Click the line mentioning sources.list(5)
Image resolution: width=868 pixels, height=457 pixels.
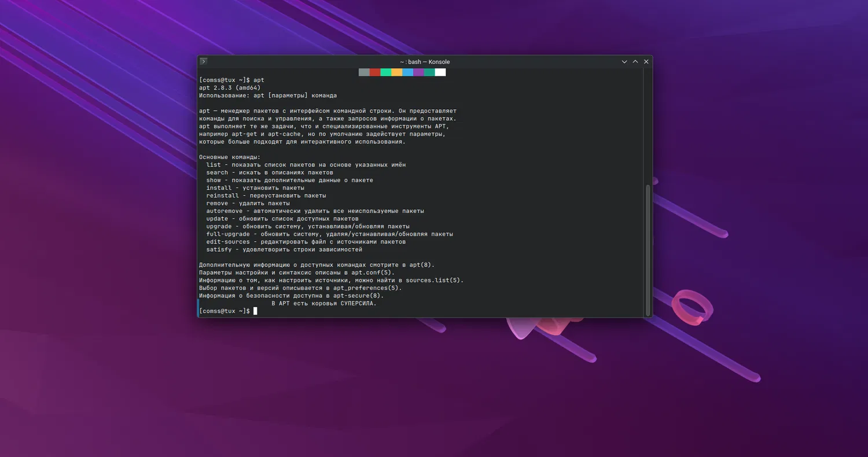click(x=332, y=281)
